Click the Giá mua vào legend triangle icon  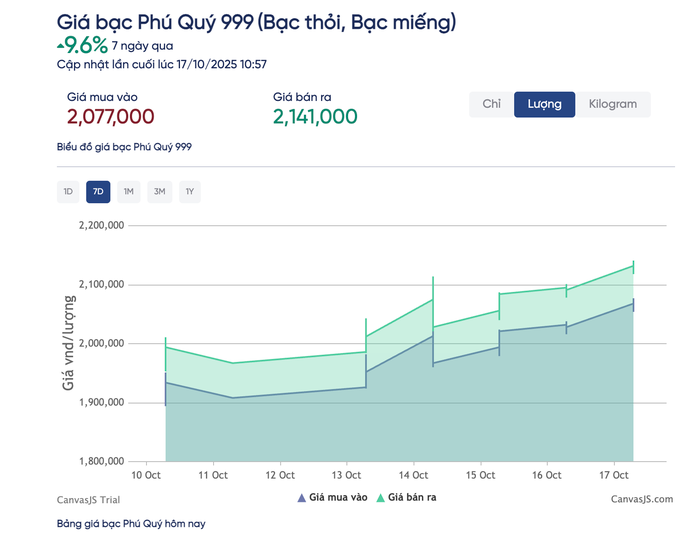(301, 497)
